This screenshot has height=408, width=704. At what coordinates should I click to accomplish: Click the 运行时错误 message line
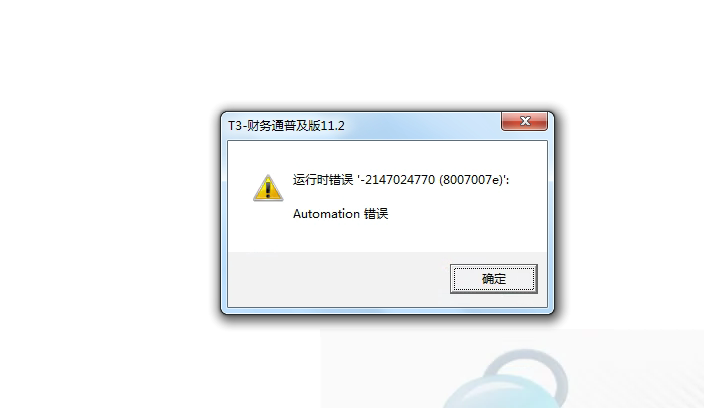[x=401, y=180]
